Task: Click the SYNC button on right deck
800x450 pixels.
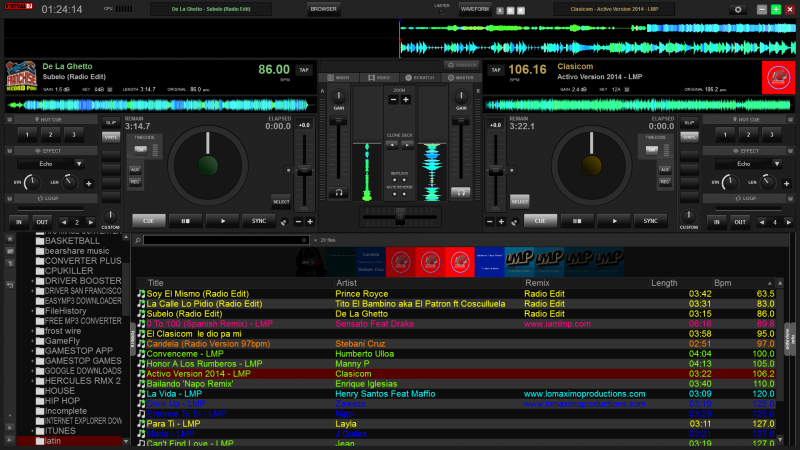Action: click(649, 220)
